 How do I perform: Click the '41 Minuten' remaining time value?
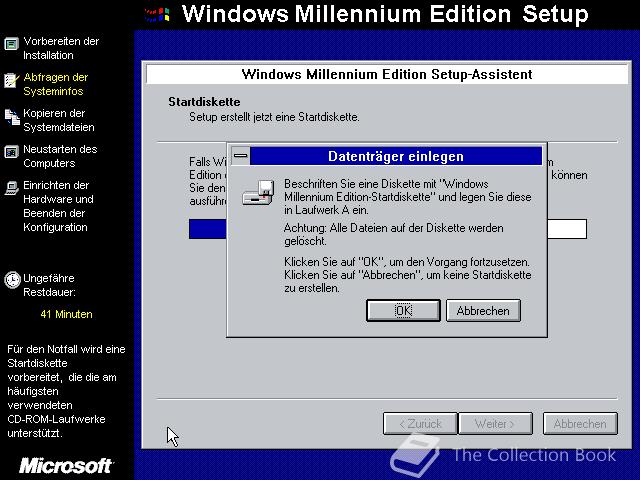point(67,314)
